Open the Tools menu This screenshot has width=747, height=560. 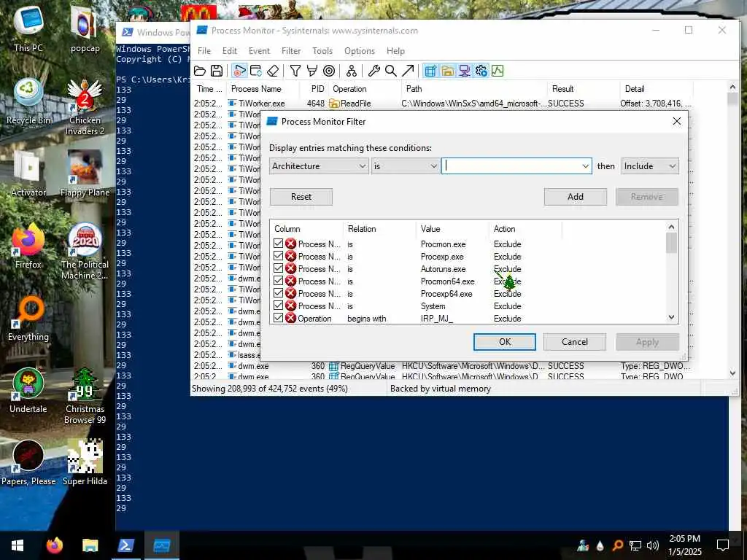click(x=322, y=51)
